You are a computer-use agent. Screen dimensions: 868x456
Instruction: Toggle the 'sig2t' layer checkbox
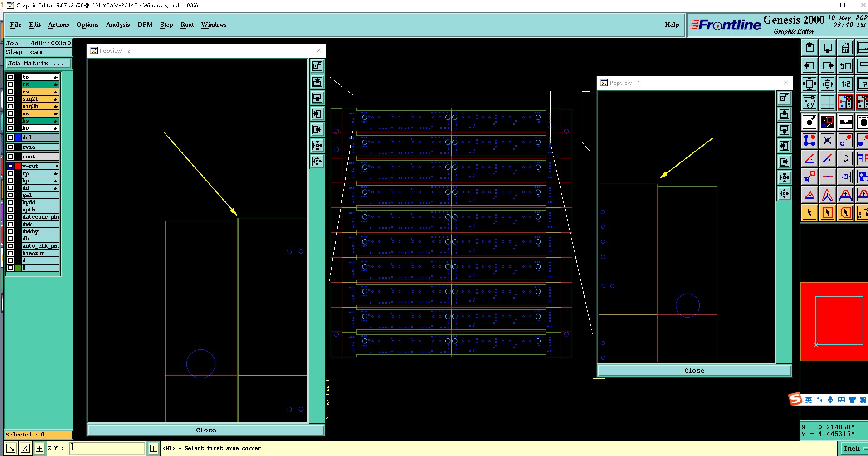coord(10,99)
